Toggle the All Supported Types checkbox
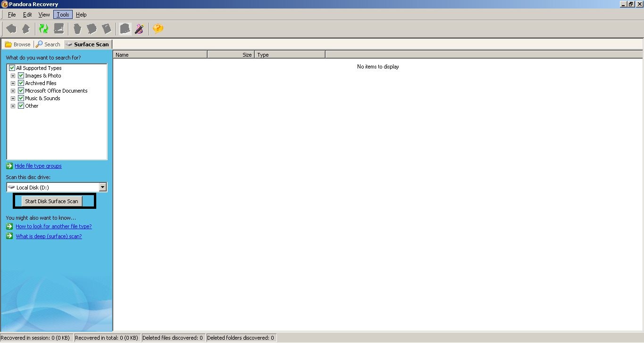The image size is (644, 343). 12,68
